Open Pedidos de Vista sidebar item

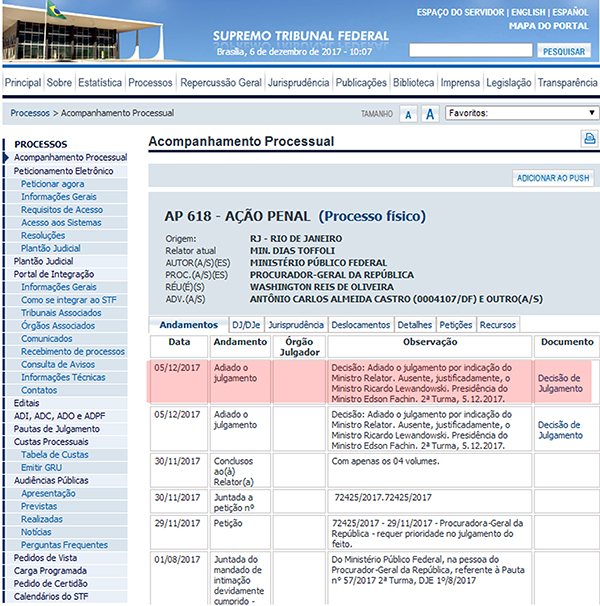point(45,558)
